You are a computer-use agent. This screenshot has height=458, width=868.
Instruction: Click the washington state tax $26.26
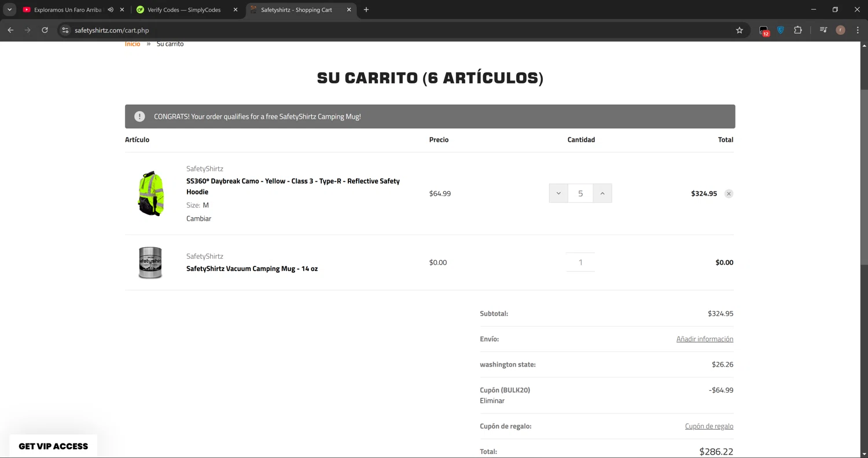coord(722,365)
